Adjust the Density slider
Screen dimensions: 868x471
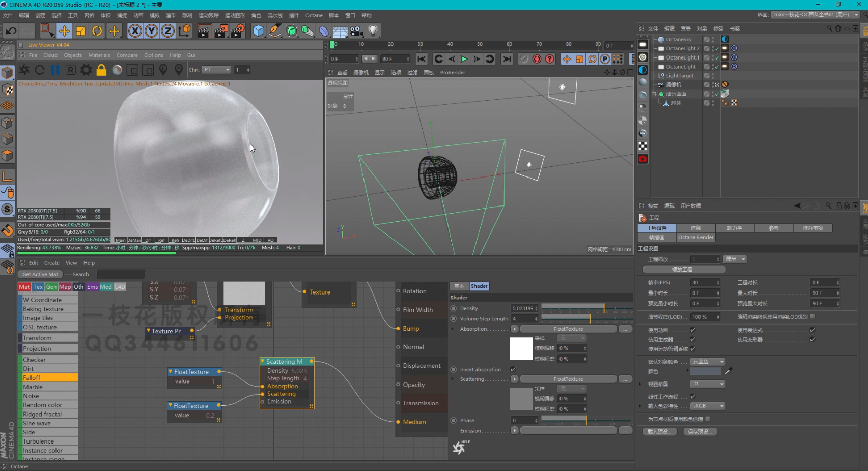click(587, 308)
